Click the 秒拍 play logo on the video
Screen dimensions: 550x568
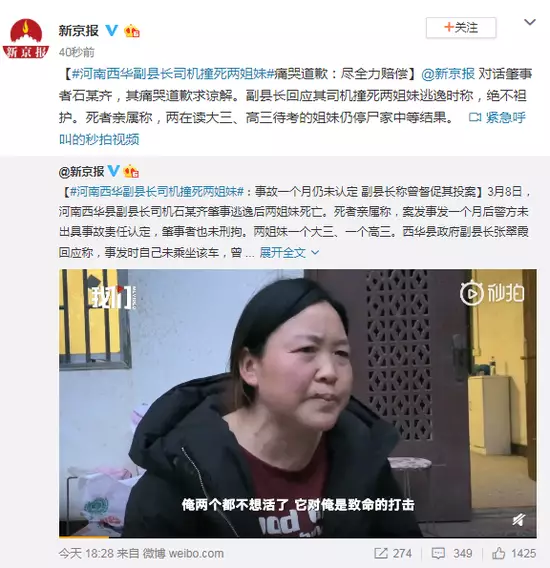492,293
